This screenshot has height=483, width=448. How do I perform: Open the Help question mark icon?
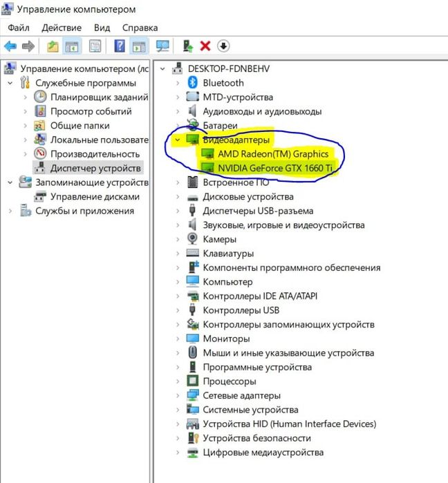click(120, 46)
